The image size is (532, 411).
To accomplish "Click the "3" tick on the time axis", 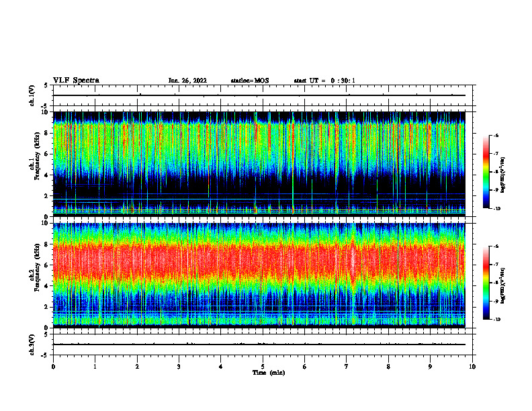I will 179,367.
